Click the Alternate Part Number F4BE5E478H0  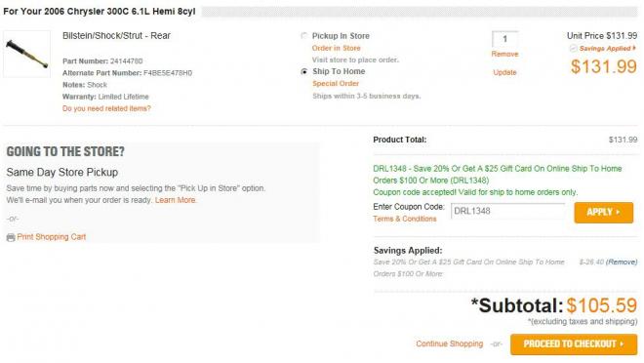tap(127, 73)
